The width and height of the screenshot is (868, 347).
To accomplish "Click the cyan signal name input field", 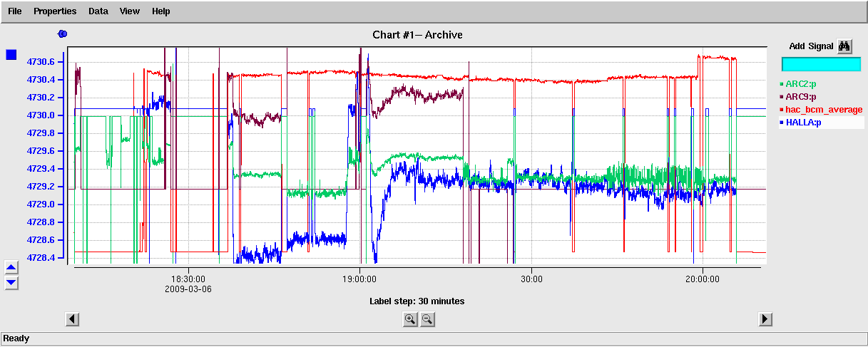I will point(821,64).
